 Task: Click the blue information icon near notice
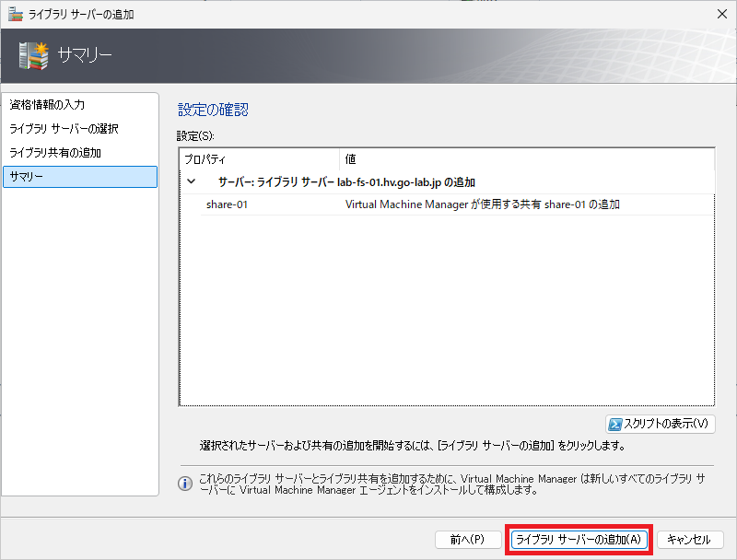coord(185,484)
